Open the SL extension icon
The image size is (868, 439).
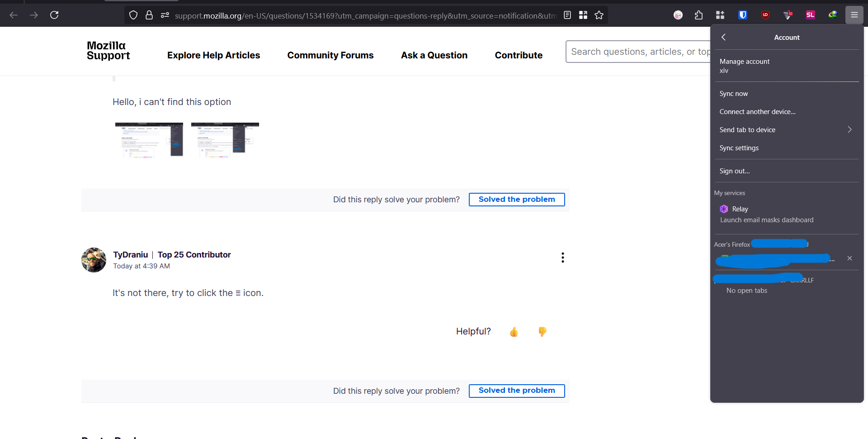tap(811, 15)
